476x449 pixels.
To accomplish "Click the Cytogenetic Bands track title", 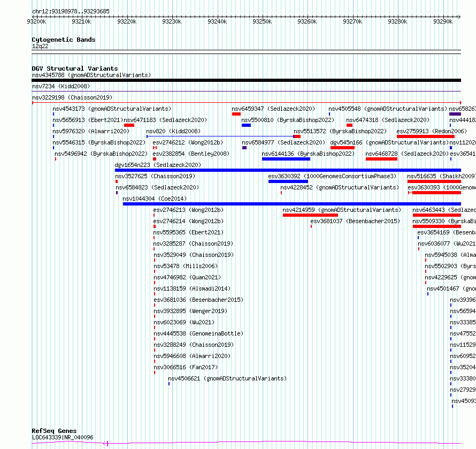I will click(64, 40).
